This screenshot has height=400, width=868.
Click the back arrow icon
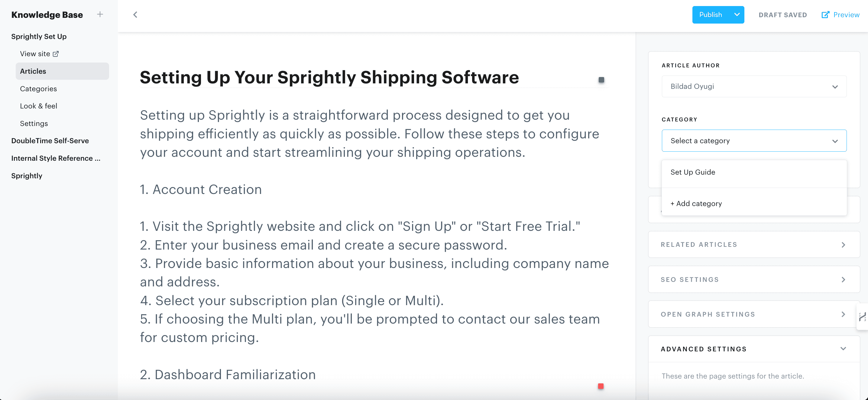coord(135,15)
